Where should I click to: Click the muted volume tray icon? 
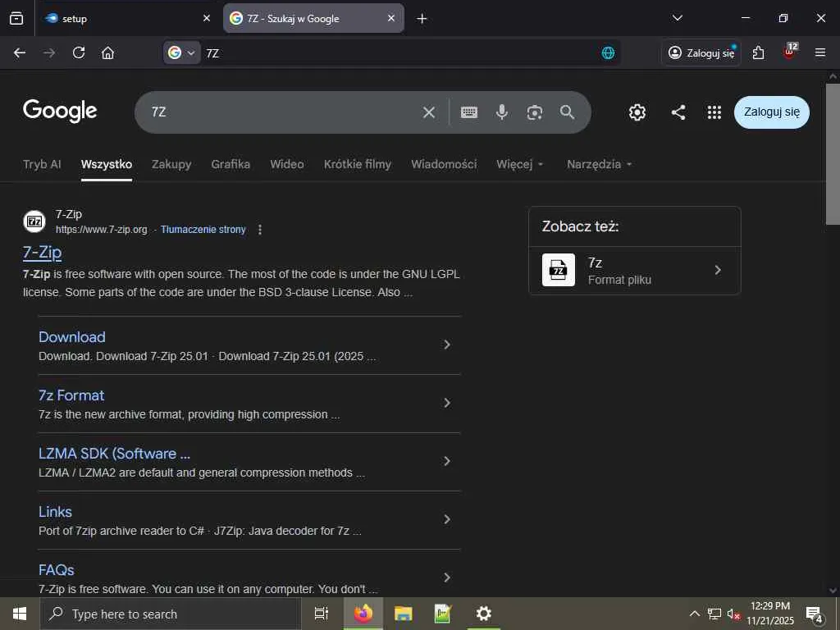coord(733,614)
